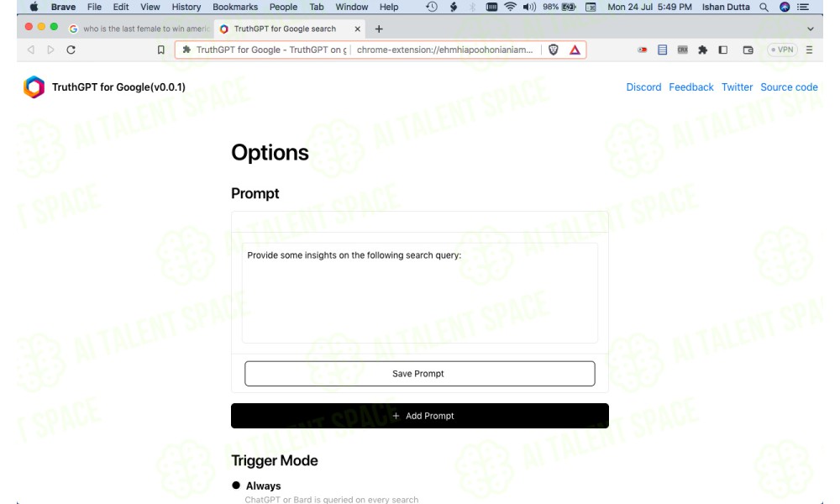Click the prompt title field above text area
This screenshot has height=504, width=840.
[419, 222]
